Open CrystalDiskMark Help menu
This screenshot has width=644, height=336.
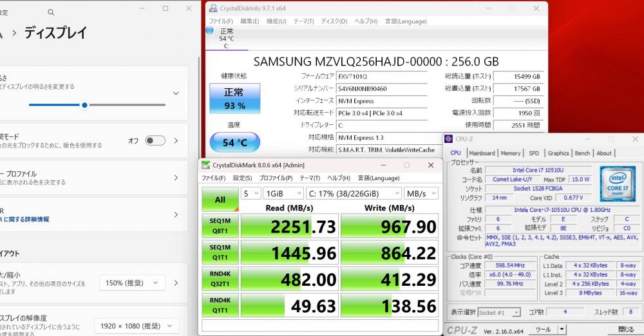point(339,178)
